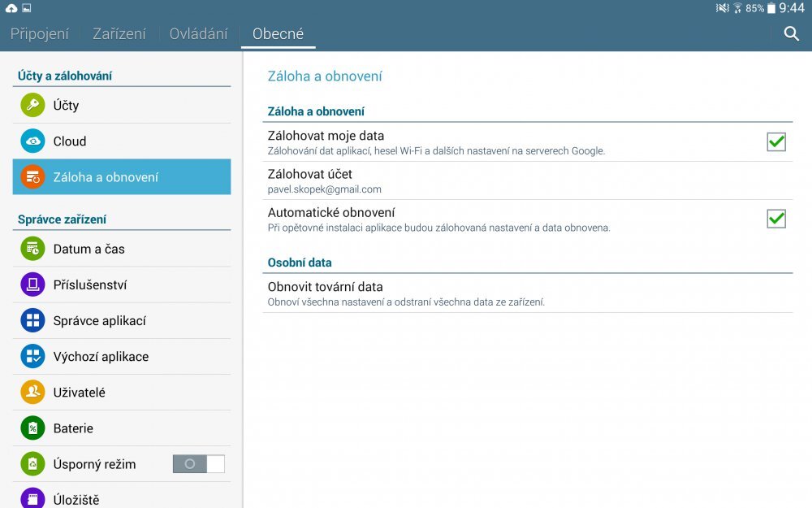Click the Výchozí aplikace icon
The image size is (812, 508).
click(32, 356)
